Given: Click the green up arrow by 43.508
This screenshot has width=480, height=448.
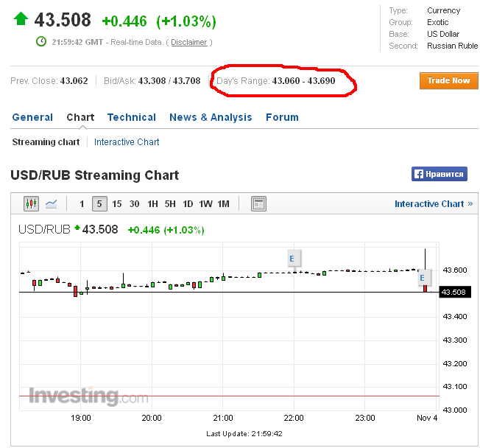Looking at the screenshot, I should click(x=21, y=19).
